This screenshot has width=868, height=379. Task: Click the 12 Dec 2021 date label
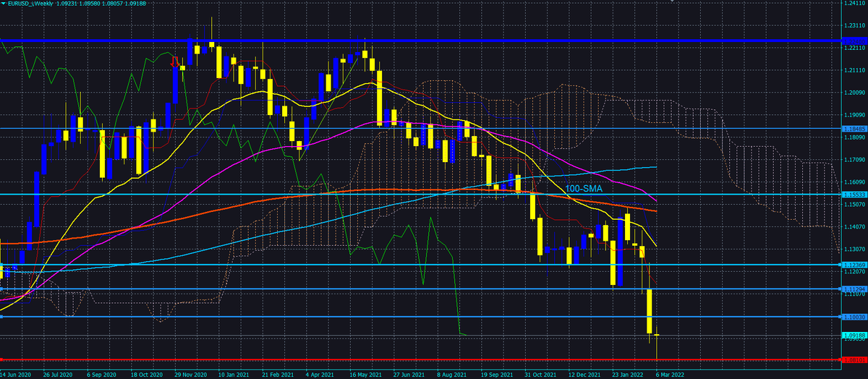pyautogui.click(x=584, y=375)
